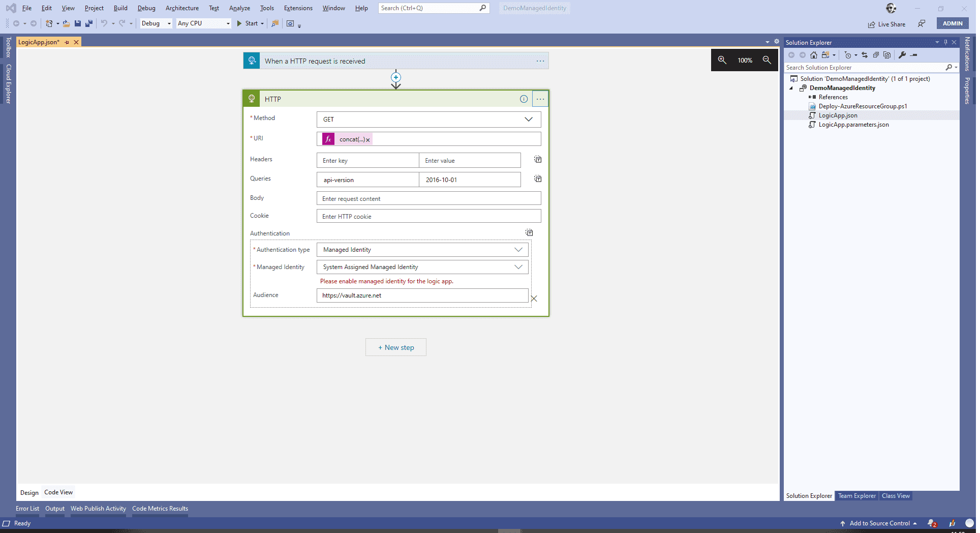Zoom out on the designer canvas
Viewport: 980px width, 533px height.
(x=767, y=60)
